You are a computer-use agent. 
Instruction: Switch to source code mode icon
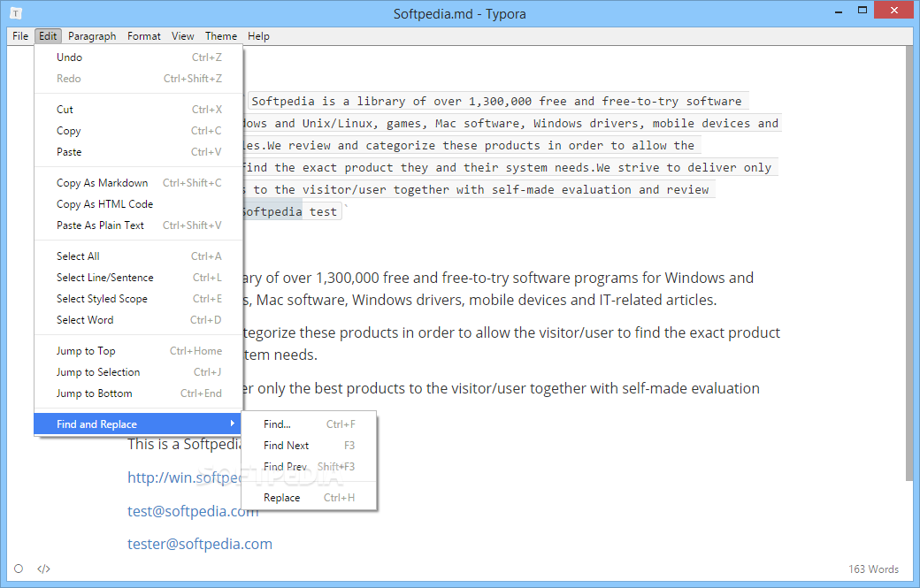click(x=44, y=569)
